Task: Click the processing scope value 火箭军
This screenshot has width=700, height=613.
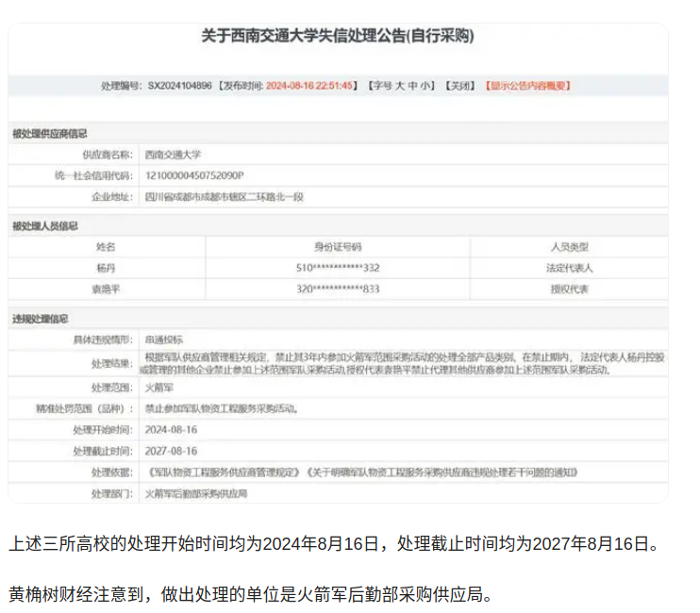Action: click(x=158, y=388)
